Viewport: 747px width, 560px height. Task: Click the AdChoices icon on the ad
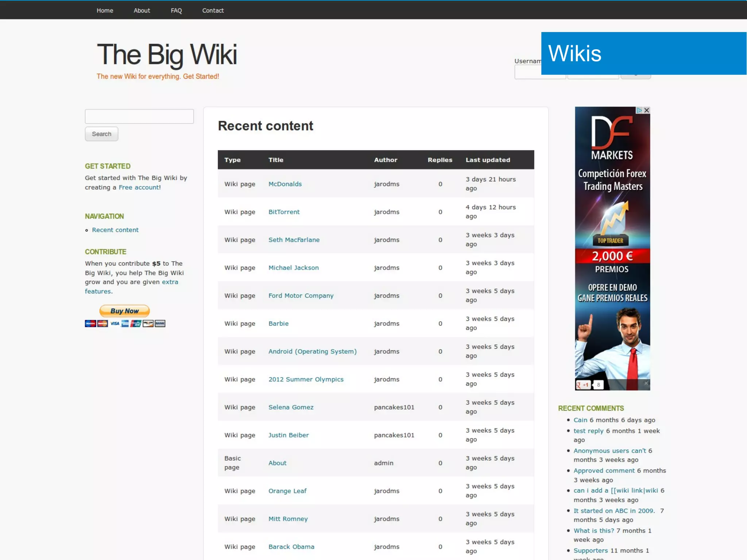click(639, 110)
